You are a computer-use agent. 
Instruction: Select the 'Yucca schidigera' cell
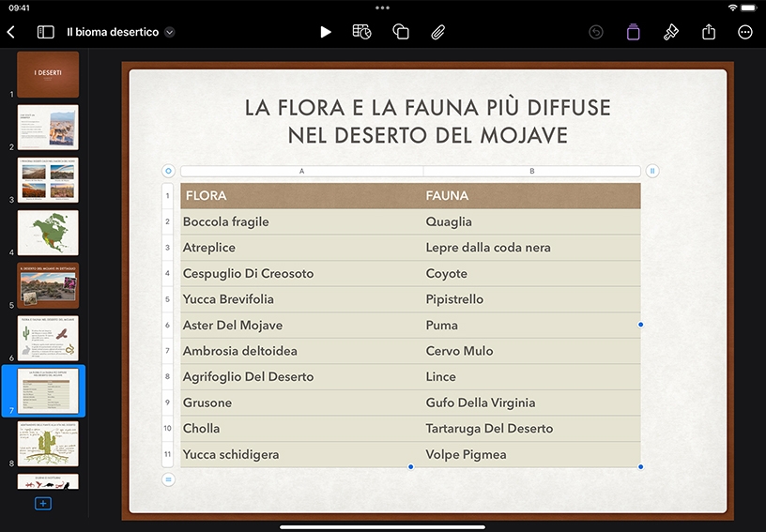[302, 454]
